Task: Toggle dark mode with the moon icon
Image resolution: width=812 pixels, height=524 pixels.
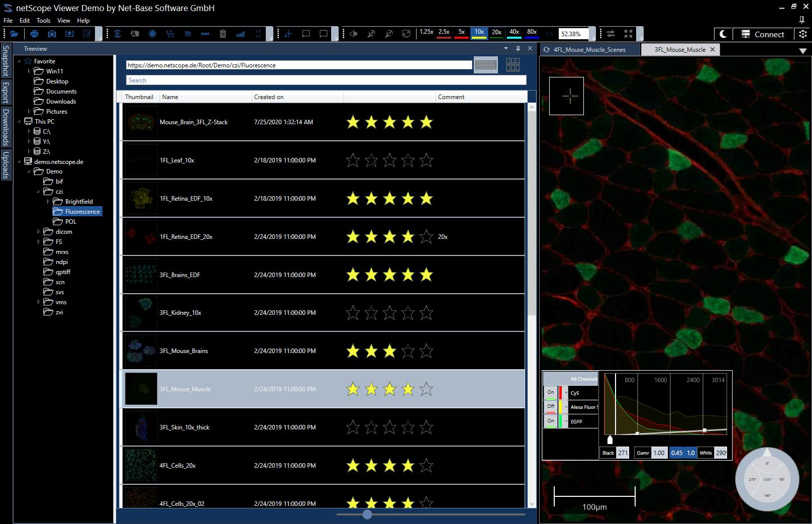Action: point(723,34)
